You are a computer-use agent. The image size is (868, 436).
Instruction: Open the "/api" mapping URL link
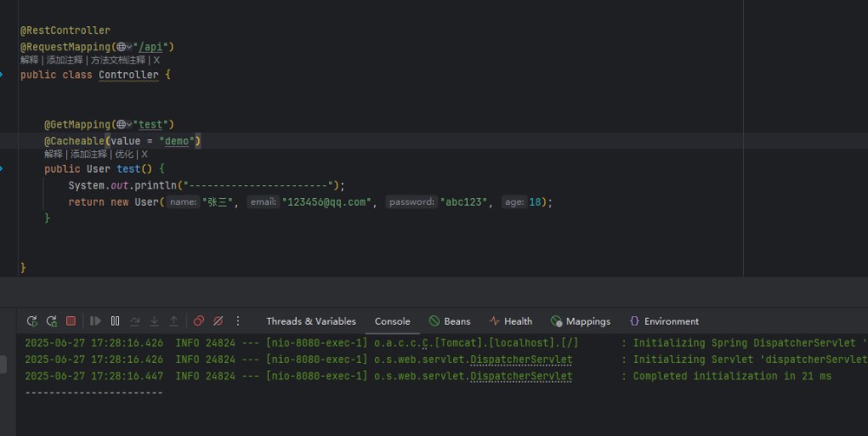coord(150,47)
